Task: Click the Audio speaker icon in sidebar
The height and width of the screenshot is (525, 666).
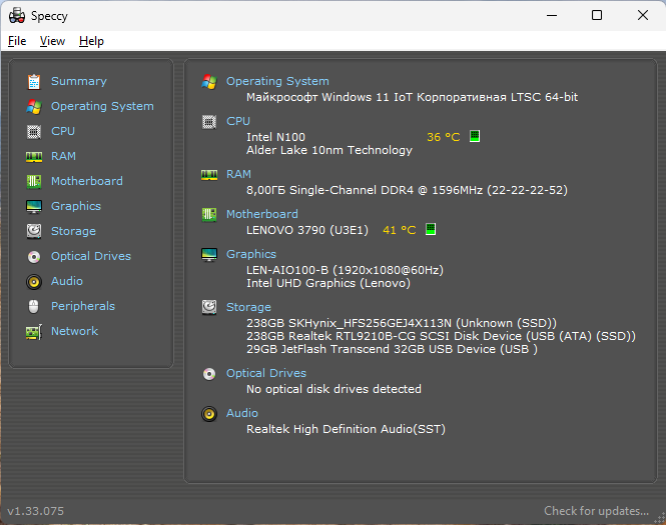Action: pyautogui.click(x=34, y=282)
